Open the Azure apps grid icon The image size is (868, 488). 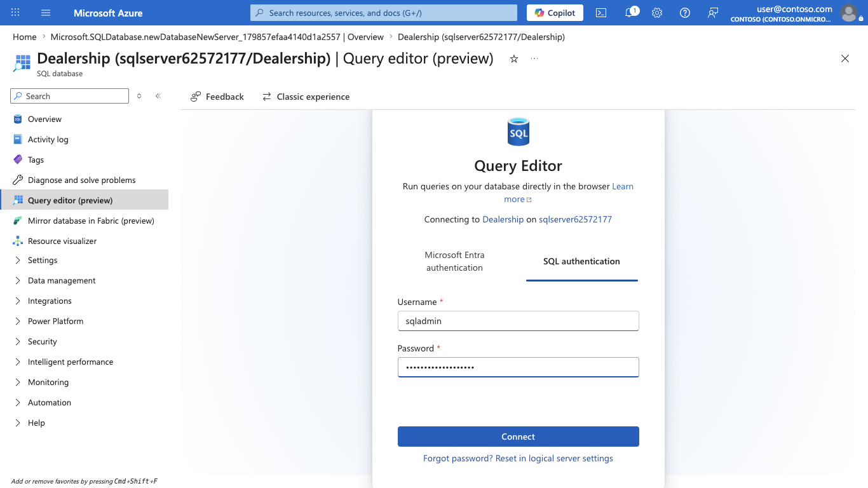(16, 13)
